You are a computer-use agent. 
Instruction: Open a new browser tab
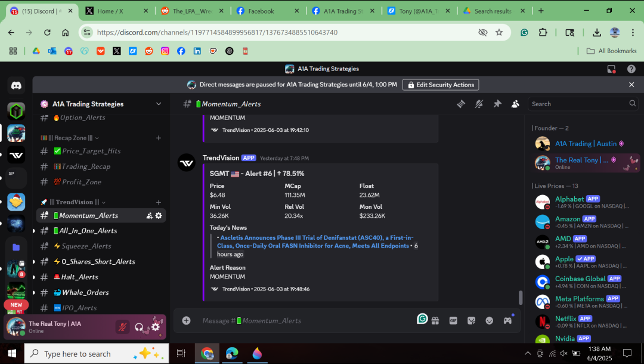pyautogui.click(x=541, y=11)
